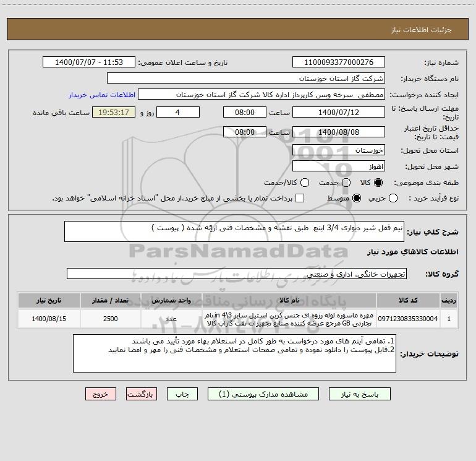Image resolution: width=476 pixels, height=461 pixels.
Task: Click the unit cell عدد
Action: point(171,319)
